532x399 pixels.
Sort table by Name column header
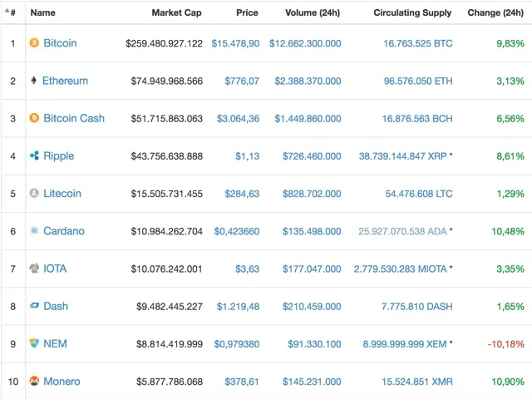coord(42,12)
